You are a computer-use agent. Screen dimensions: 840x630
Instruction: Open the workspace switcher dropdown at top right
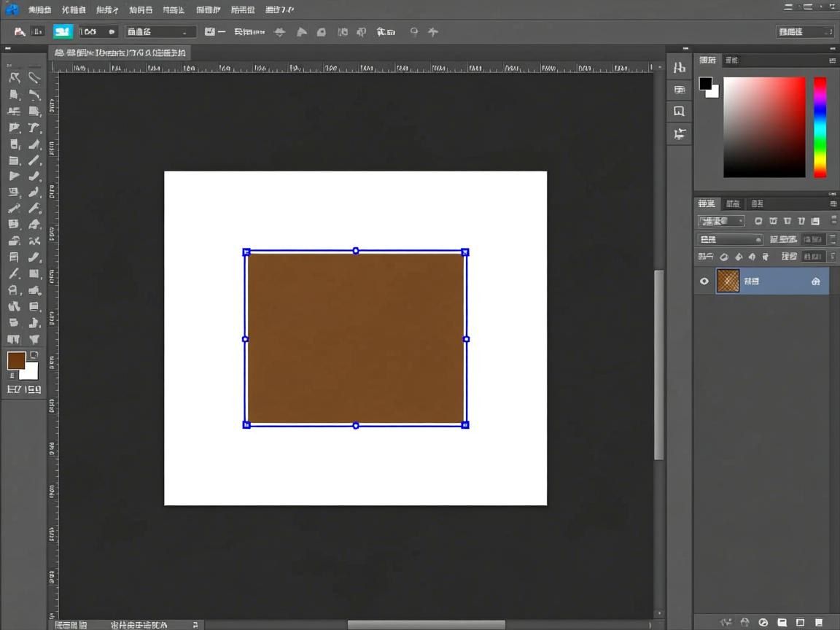pyautogui.click(x=804, y=31)
